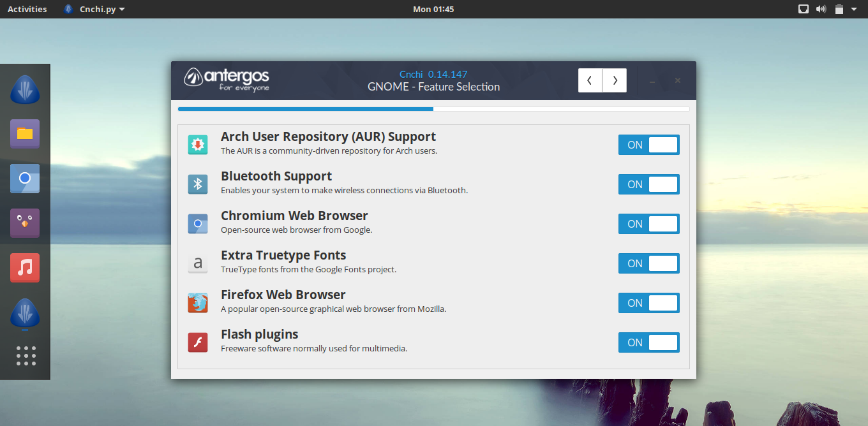Toggle off Arch User Repository (AUR) Support

648,145
